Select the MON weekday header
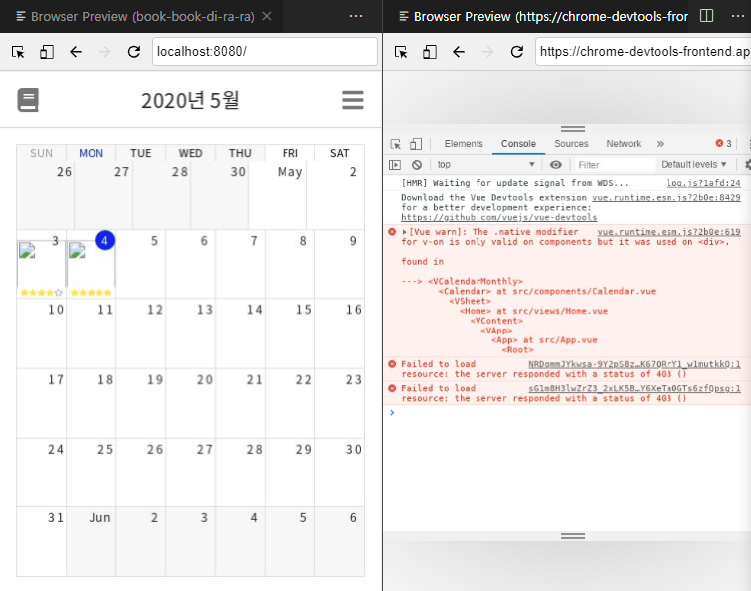Image resolution: width=751 pixels, height=591 pixels. click(91, 153)
